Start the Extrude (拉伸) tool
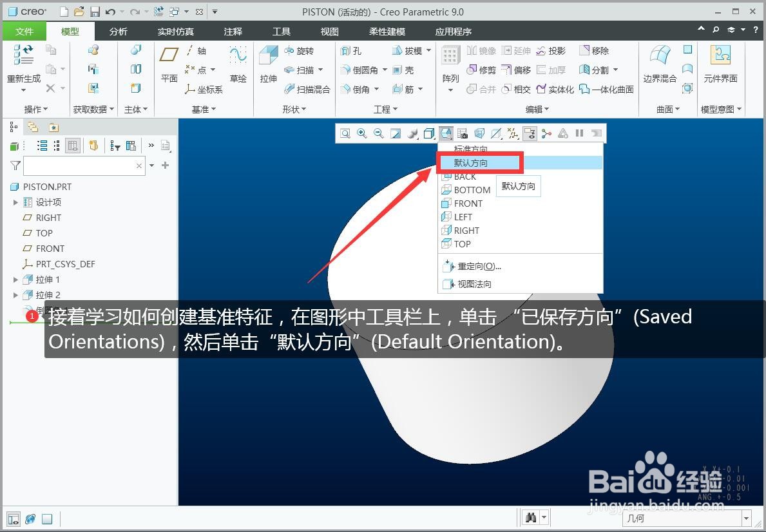This screenshot has width=766, height=532. [x=268, y=65]
